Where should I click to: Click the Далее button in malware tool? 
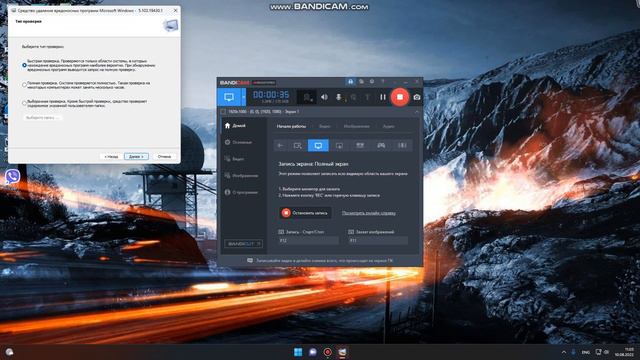click(136, 157)
